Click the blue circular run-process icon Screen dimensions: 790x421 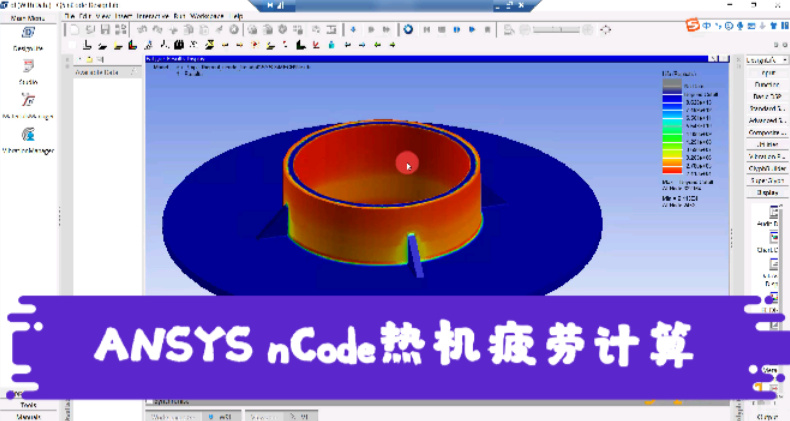(x=408, y=30)
